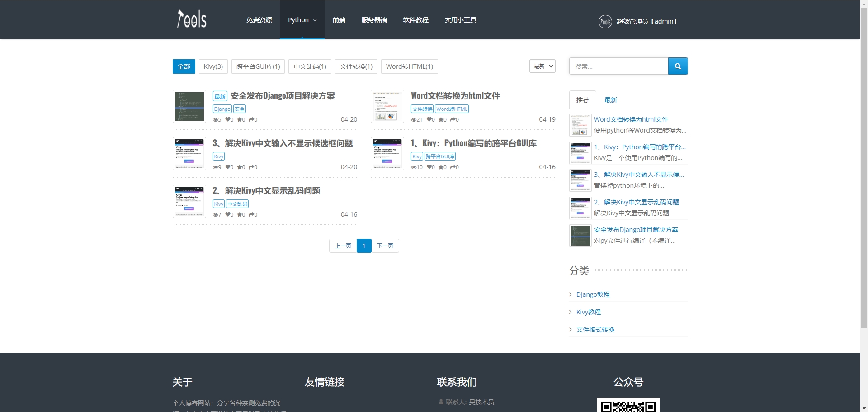Select page 1 in pagination
The width and height of the screenshot is (868, 412).
tap(364, 246)
